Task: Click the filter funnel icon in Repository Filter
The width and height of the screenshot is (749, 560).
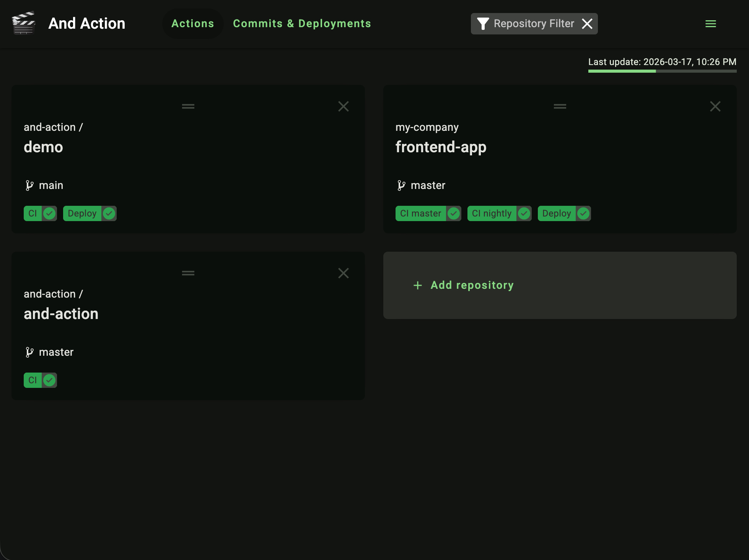Action: 483,23
